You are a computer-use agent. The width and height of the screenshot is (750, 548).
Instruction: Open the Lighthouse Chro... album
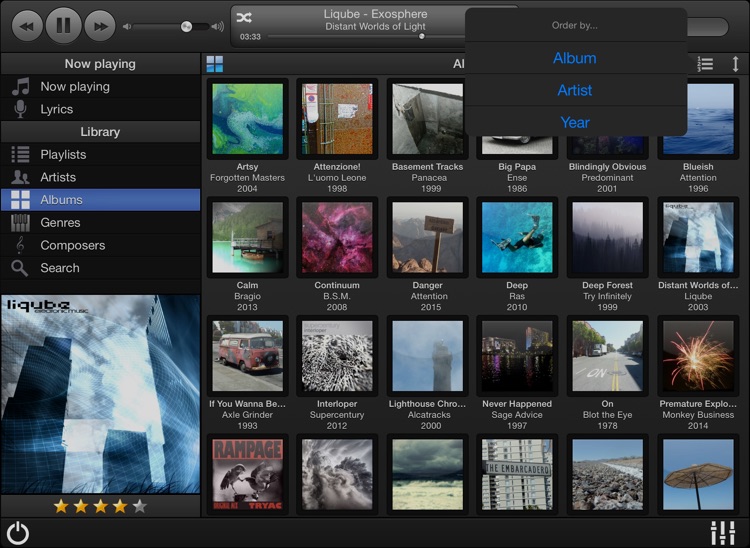point(428,356)
